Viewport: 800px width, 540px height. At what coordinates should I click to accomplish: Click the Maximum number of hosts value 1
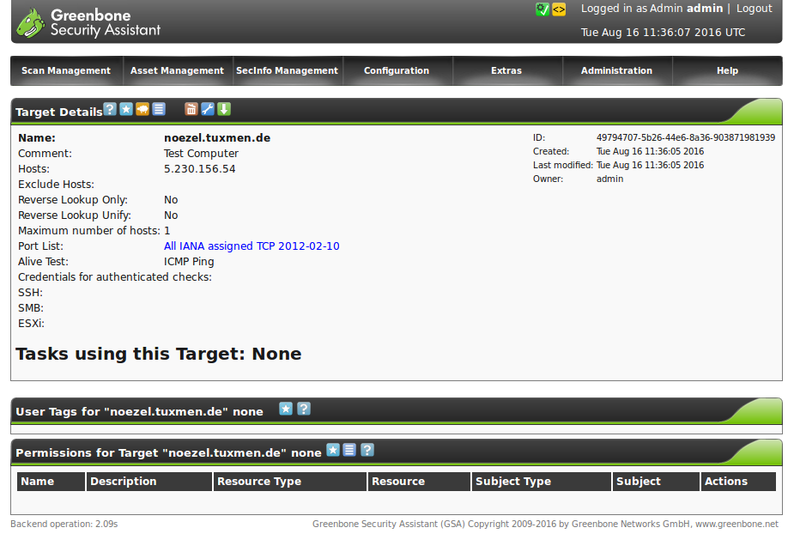167,231
